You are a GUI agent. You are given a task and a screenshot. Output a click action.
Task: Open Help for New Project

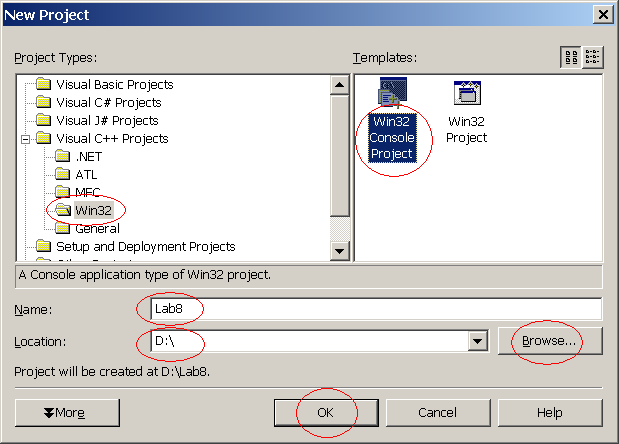pos(550,413)
